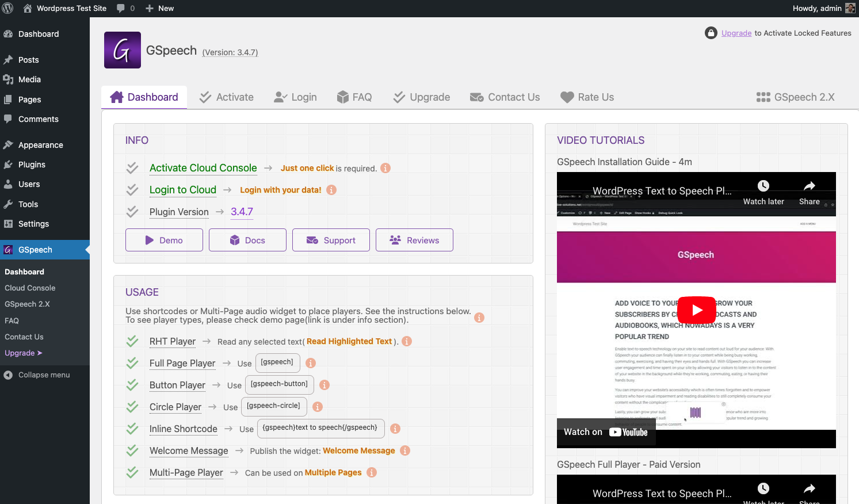Click info icon on Welcome Message row
The image size is (859, 504).
click(x=405, y=450)
